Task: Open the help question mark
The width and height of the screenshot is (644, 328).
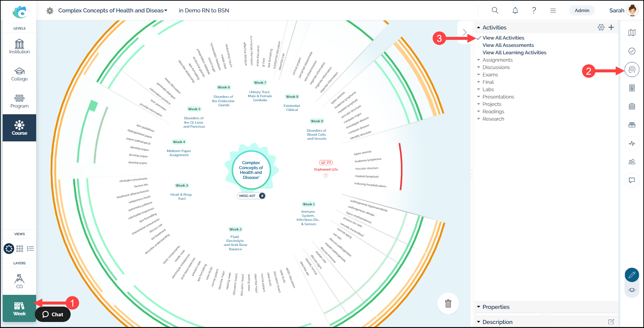Action: [x=534, y=10]
